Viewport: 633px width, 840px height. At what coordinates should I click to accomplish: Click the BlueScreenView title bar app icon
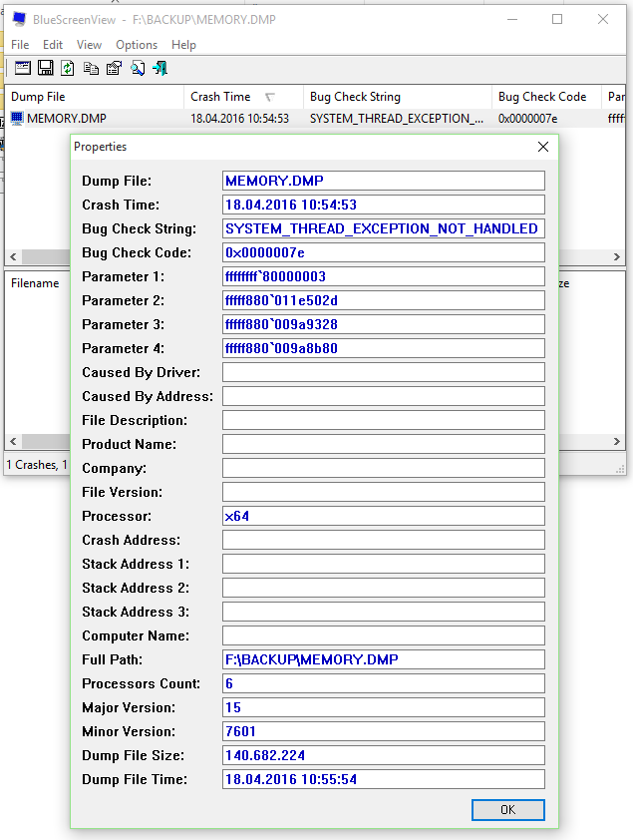point(19,19)
